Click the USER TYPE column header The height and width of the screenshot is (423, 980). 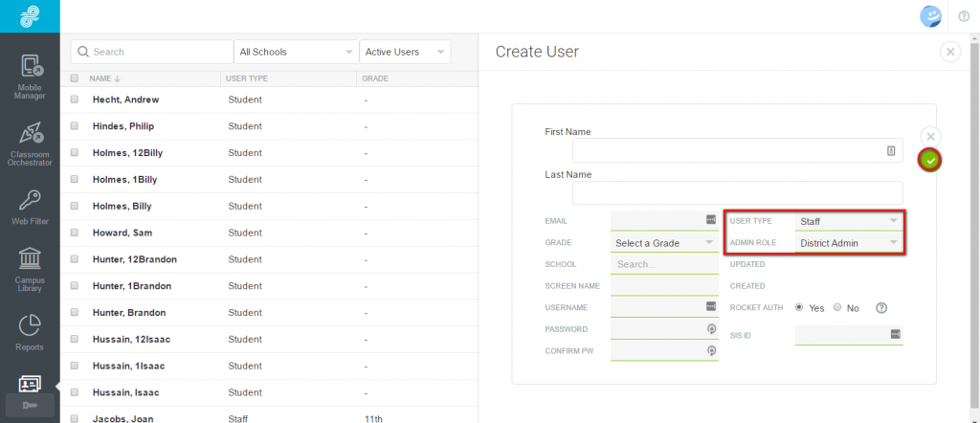coord(246,78)
